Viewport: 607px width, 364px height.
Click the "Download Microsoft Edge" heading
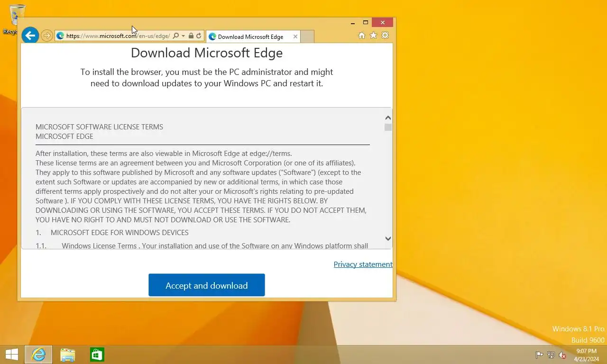tap(207, 53)
